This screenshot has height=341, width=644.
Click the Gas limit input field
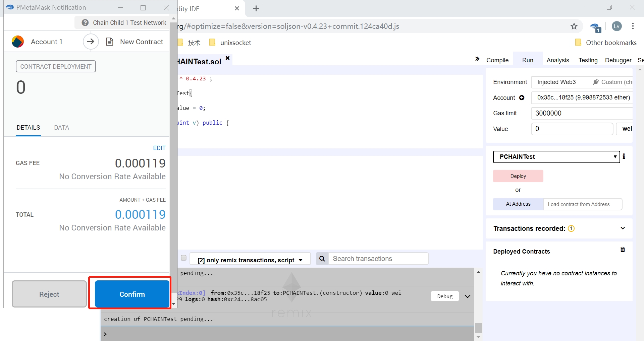point(581,113)
